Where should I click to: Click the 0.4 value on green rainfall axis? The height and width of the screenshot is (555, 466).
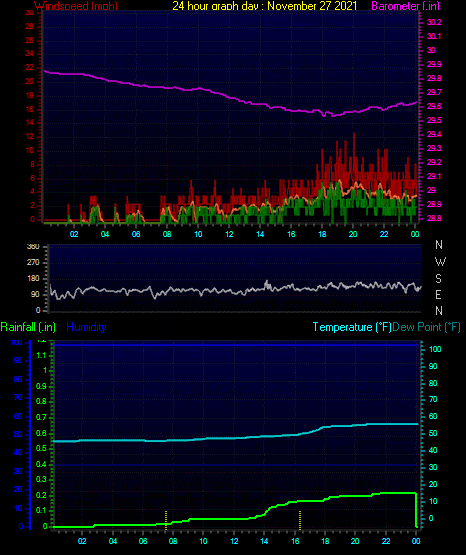click(41, 464)
